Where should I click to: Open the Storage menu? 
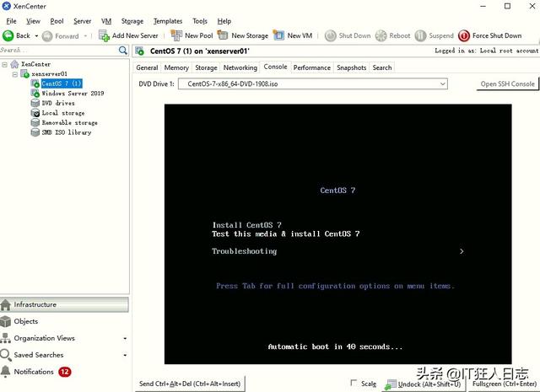(132, 21)
